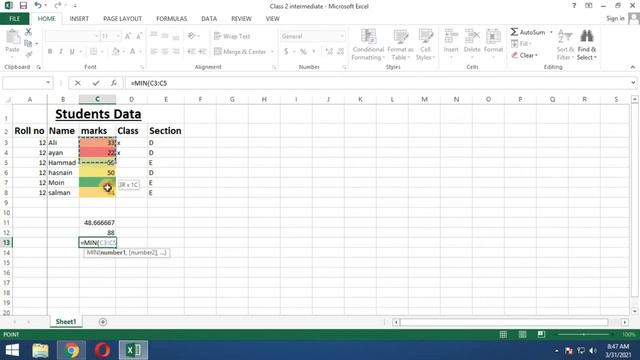Click the Sign in link

tap(615, 18)
